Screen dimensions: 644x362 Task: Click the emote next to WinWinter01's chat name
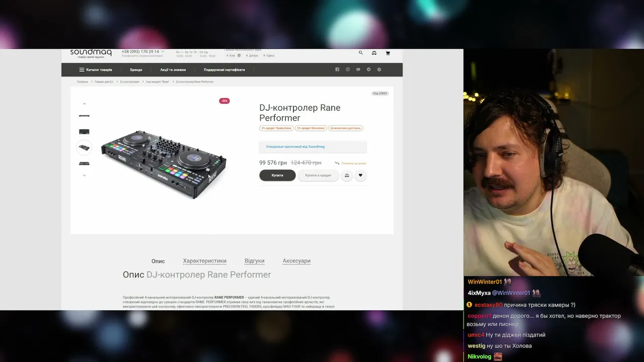(508, 282)
